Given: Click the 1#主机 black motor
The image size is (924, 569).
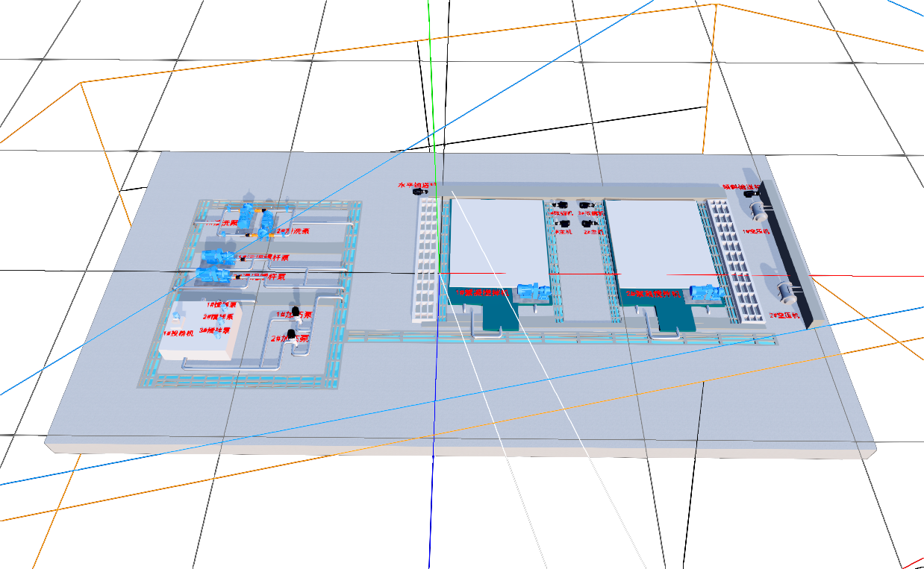Looking at the screenshot, I should coord(564,222).
